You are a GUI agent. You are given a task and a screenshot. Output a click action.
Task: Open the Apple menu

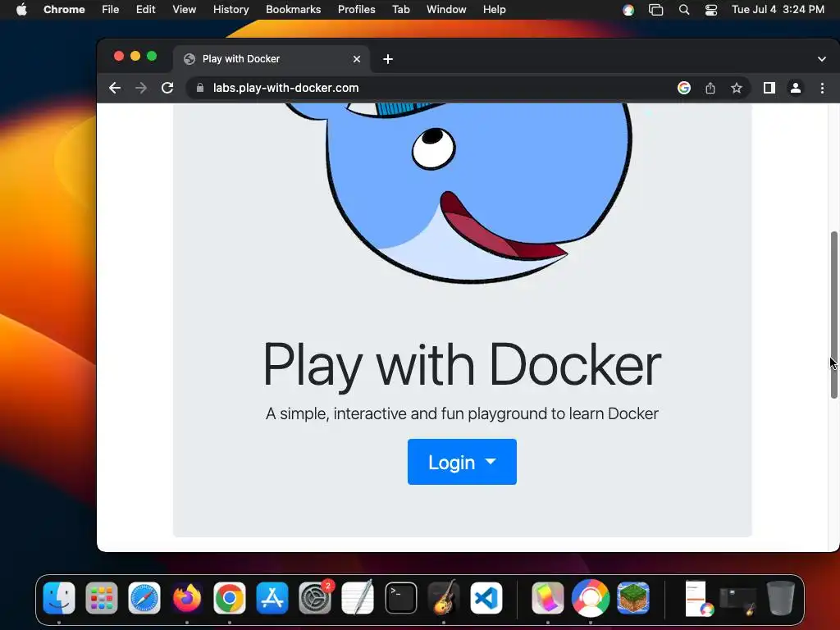[21, 10]
